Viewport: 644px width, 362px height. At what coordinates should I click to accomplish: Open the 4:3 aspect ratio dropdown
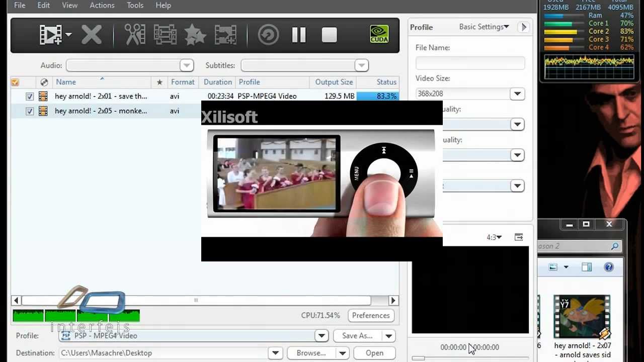494,237
